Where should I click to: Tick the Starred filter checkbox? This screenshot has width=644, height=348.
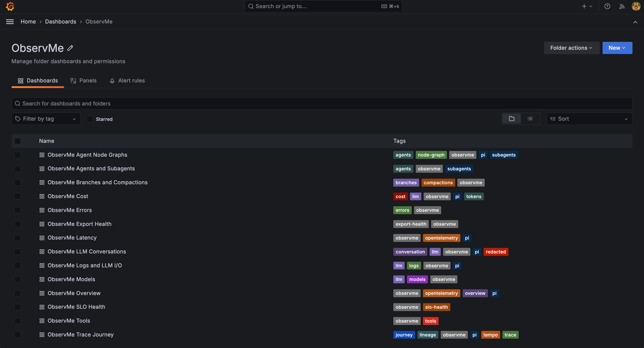click(x=90, y=119)
